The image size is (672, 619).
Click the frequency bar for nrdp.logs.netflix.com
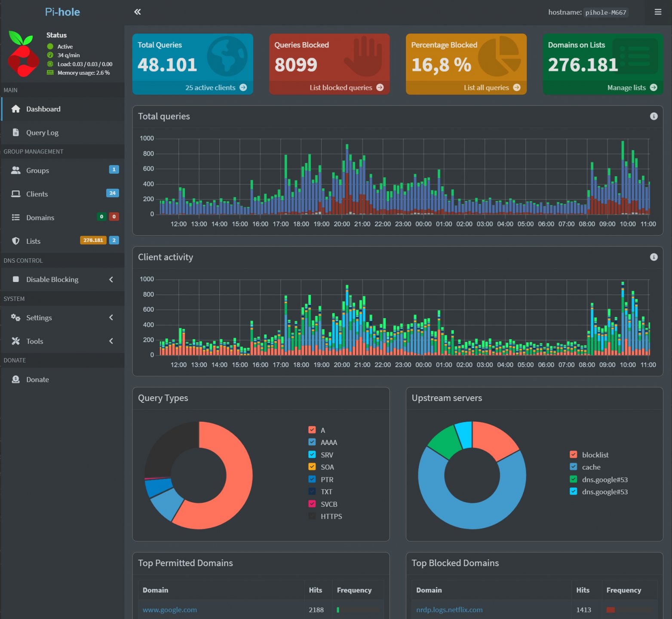628,610
